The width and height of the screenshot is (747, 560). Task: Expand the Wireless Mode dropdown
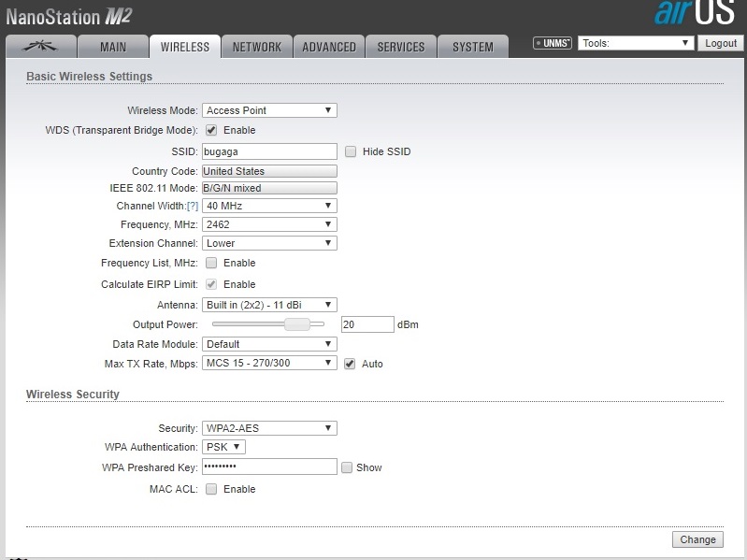click(x=269, y=110)
